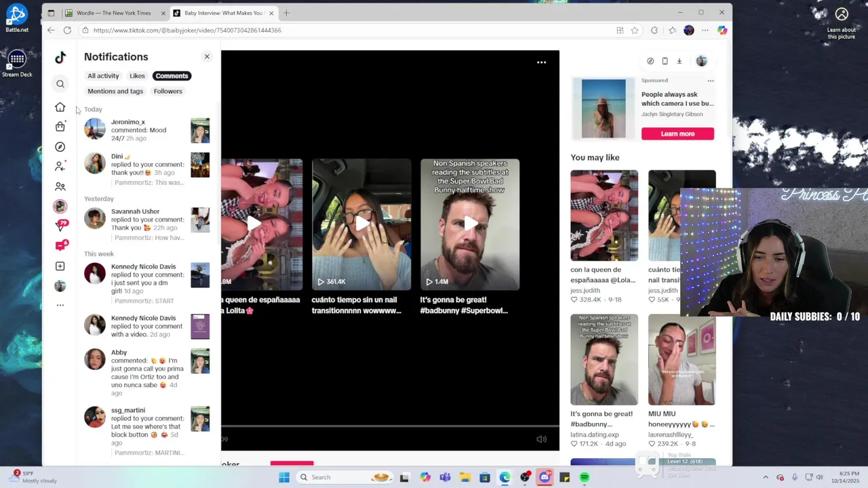Open the video player three-dots menu
868x488 pixels.
pyautogui.click(x=541, y=62)
